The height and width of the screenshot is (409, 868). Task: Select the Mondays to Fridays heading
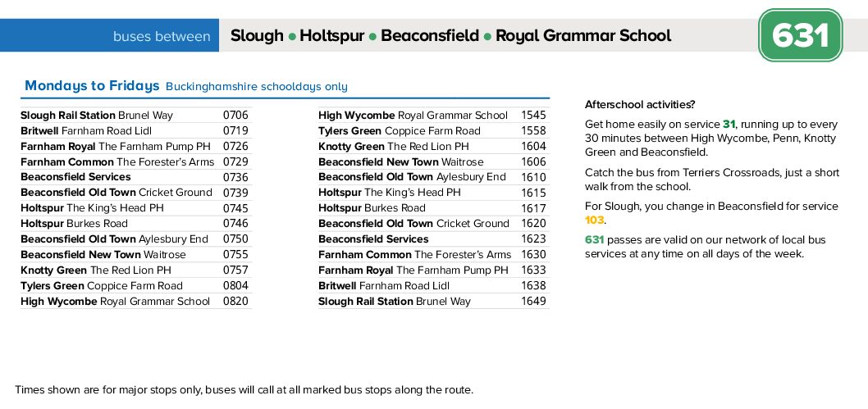(x=92, y=86)
